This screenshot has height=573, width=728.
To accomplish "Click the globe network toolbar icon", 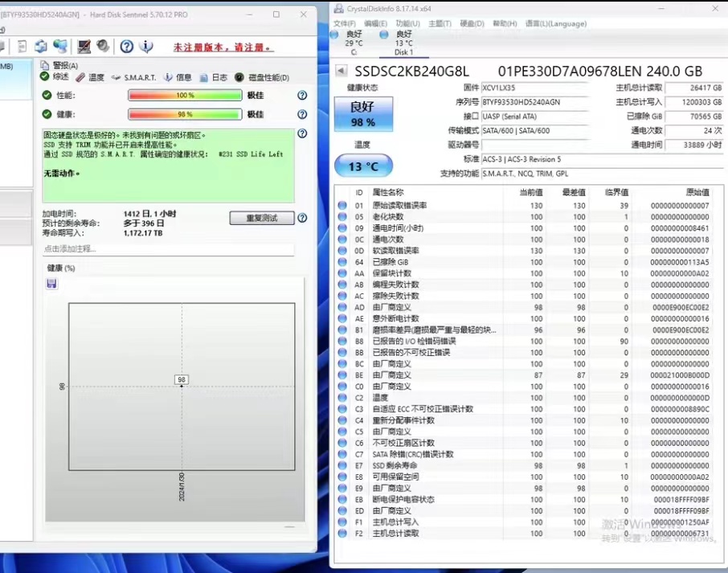I will (62, 47).
